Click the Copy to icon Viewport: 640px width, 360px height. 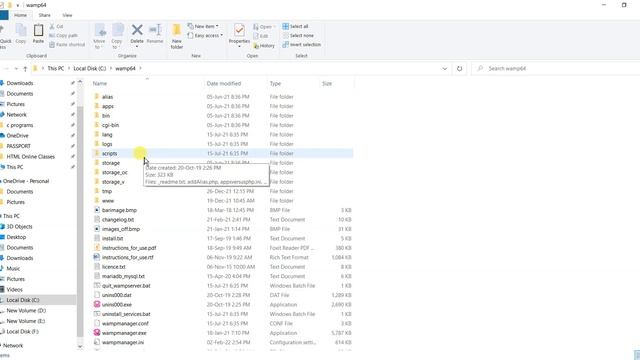tap(118, 31)
